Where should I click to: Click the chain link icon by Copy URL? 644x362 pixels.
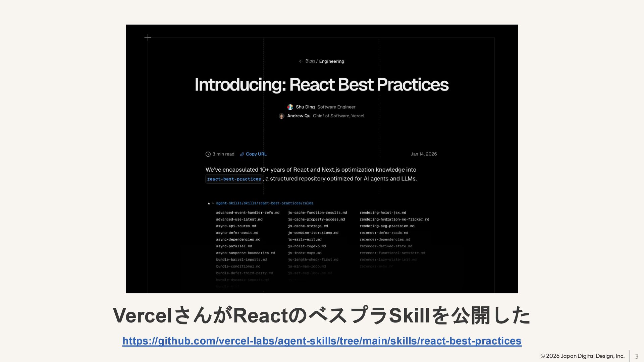pyautogui.click(x=242, y=154)
